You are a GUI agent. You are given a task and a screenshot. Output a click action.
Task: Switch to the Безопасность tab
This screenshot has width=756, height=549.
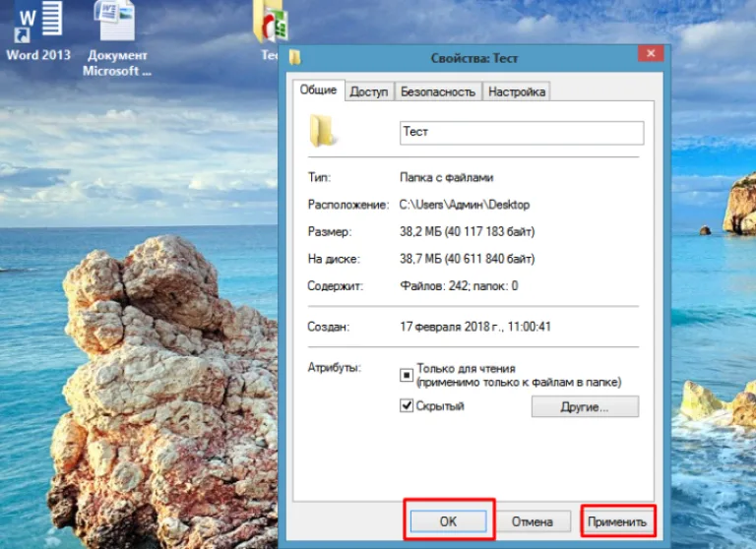pos(438,91)
